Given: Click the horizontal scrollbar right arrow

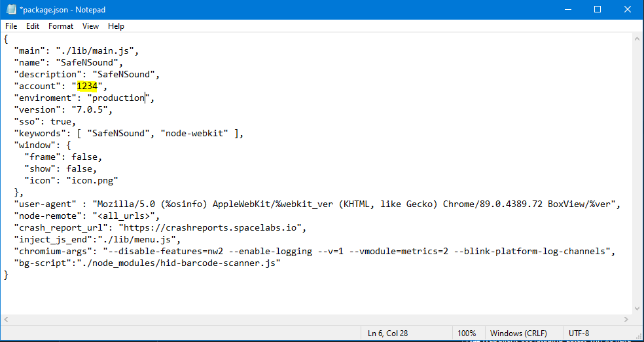Looking at the screenshot, I should click(627, 319).
